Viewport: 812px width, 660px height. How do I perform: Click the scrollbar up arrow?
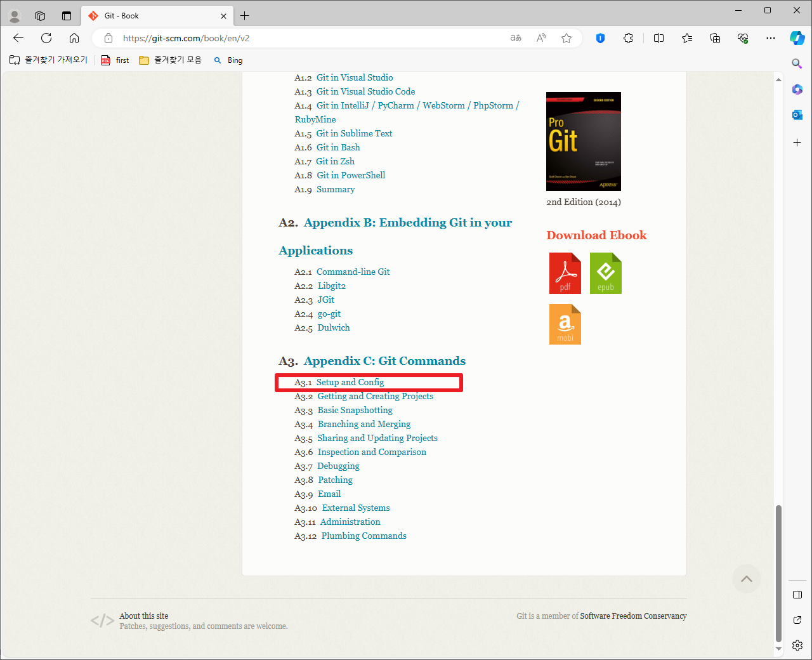coord(778,79)
